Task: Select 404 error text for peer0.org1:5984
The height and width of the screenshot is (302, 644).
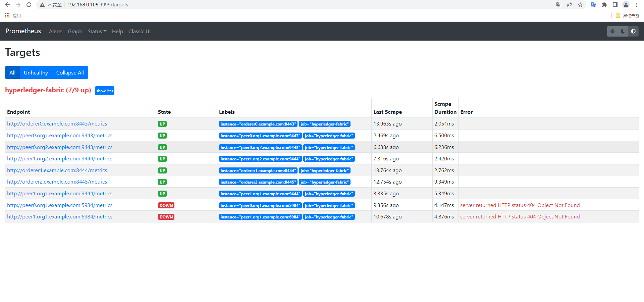Action: tap(520, 205)
